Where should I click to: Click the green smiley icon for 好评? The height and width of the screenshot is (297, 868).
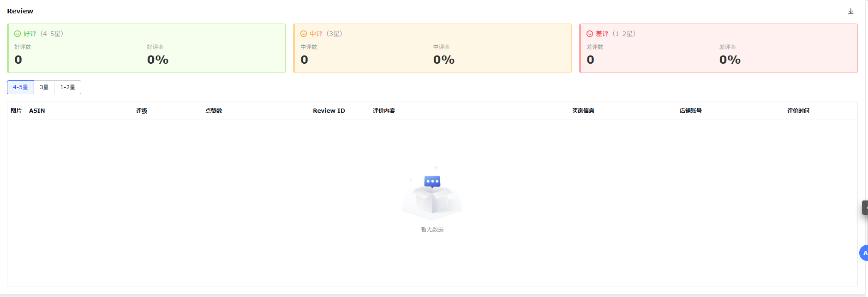(x=18, y=34)
